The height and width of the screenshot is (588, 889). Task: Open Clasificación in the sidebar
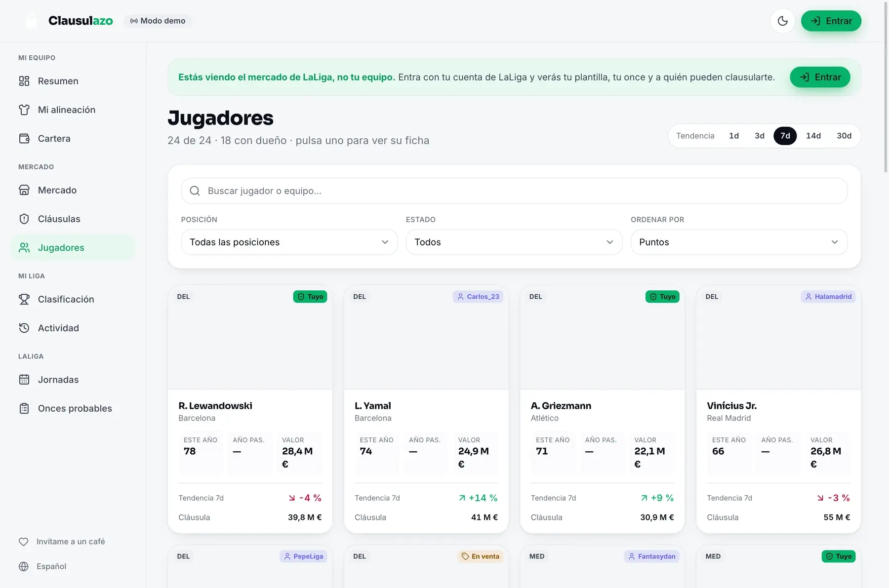click(x=73, y=299)
